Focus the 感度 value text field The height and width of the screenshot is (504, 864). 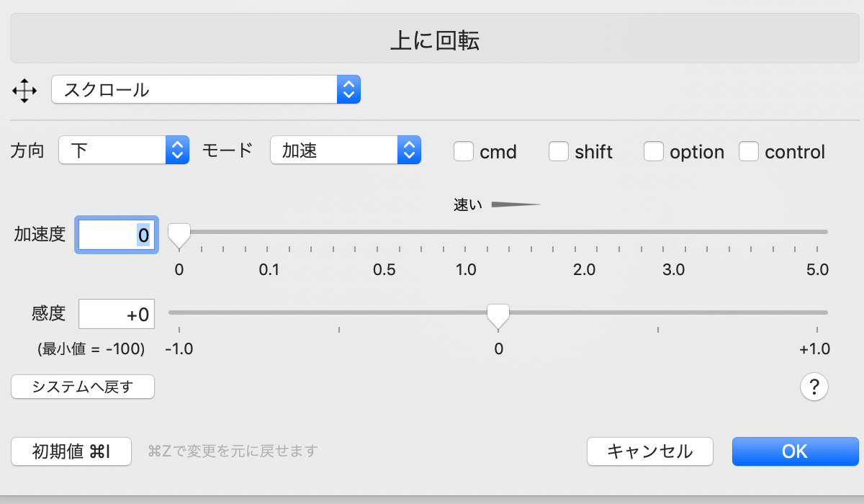(116, 315)
